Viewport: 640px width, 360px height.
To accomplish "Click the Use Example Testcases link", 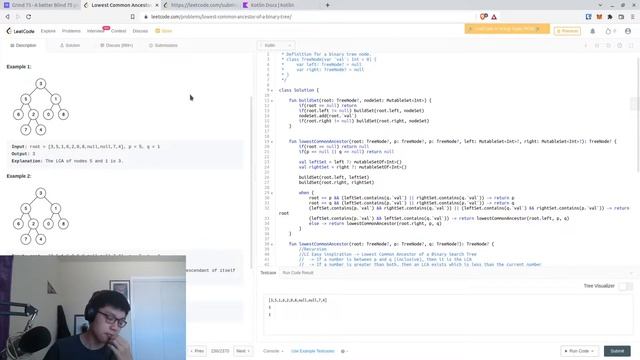I will (x=313, y=351).
